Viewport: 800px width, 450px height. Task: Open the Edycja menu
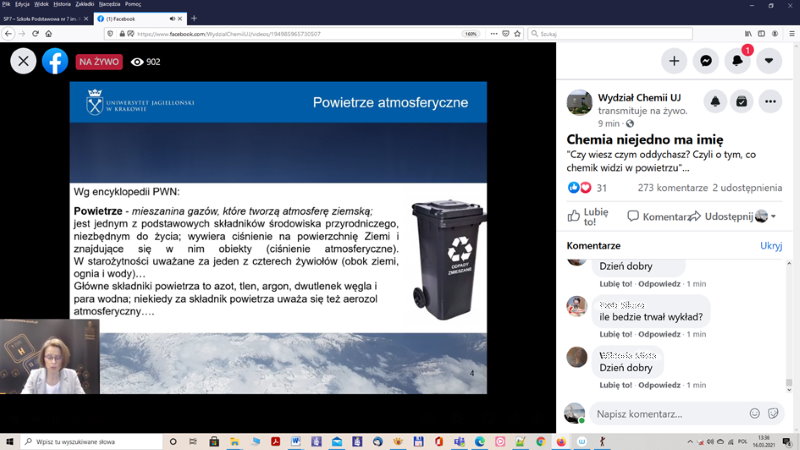point(22,4)
